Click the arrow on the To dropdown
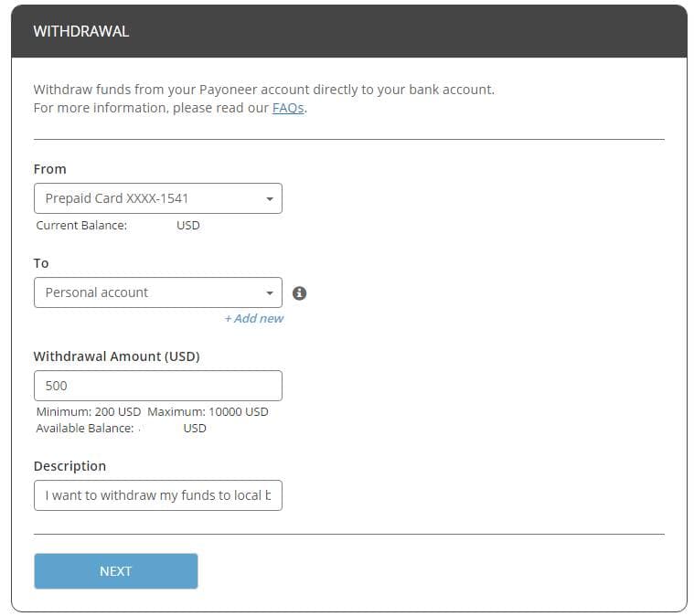 pyautogui.click(x=270, y=293)
